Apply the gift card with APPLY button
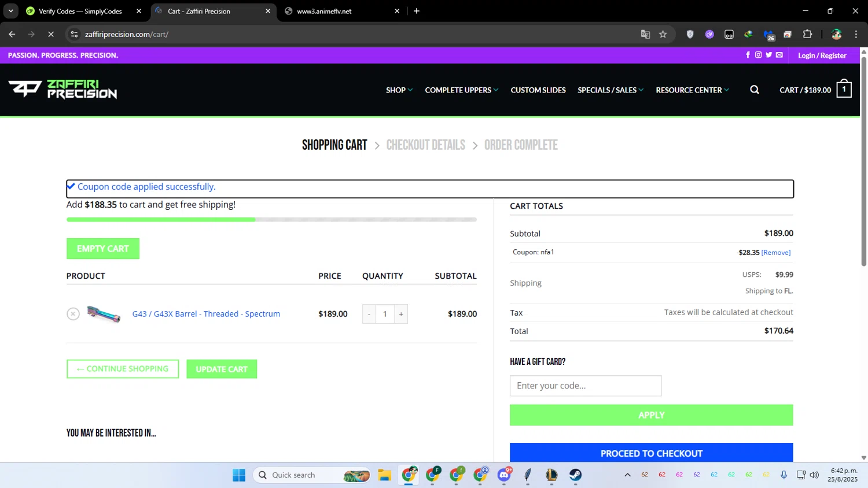868x488 pixels. point(652,415)
